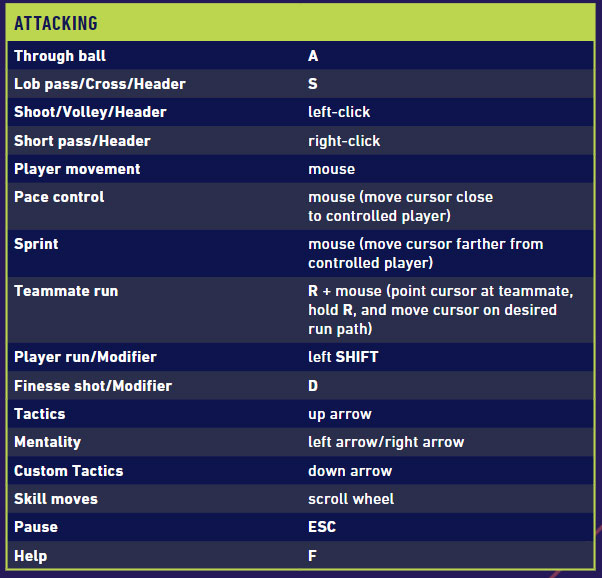602x578 pixels.
Task: Click the ESC key binding
Action: click(x=322, y=527)
